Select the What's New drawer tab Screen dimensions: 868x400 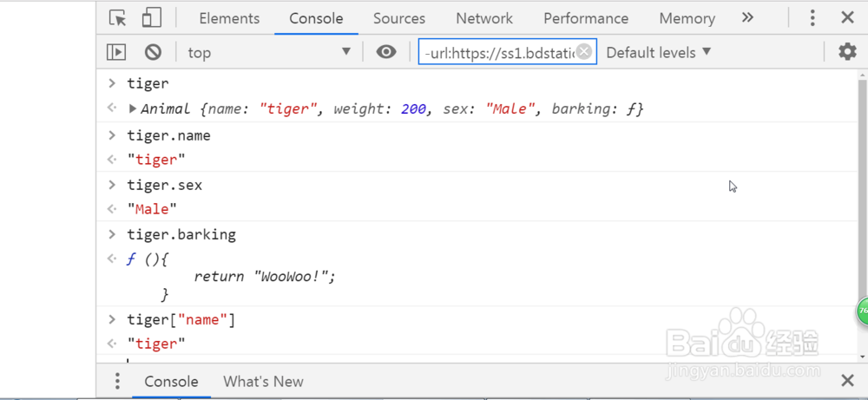[263, 381]
